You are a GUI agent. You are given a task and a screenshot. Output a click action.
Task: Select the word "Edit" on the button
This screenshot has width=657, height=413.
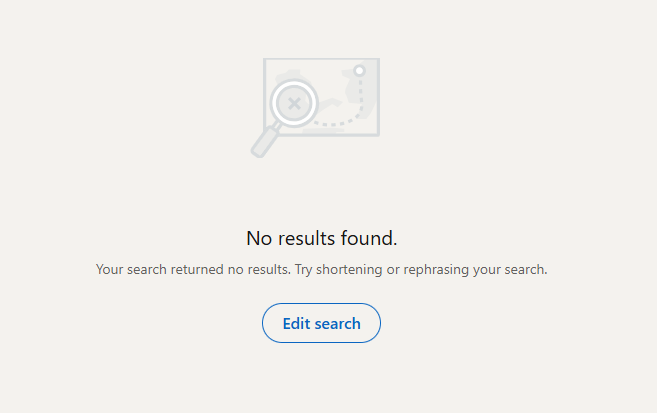(x=296, y=323)
